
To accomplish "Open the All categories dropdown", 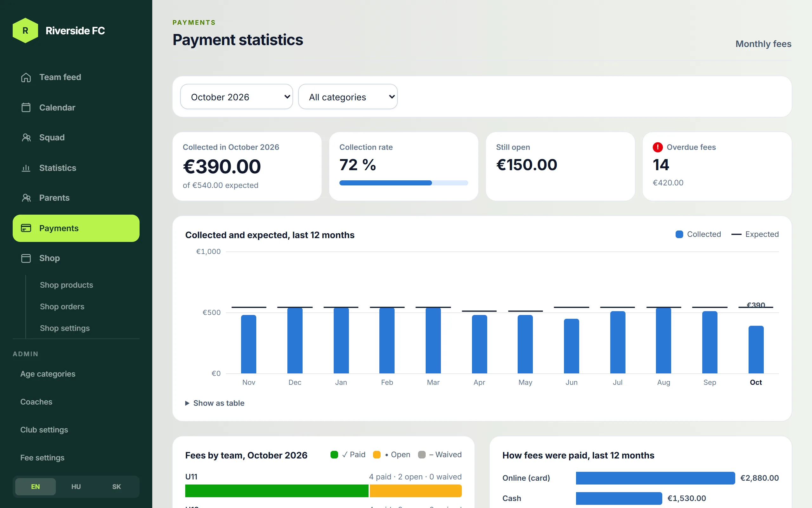I will (348, 97).
